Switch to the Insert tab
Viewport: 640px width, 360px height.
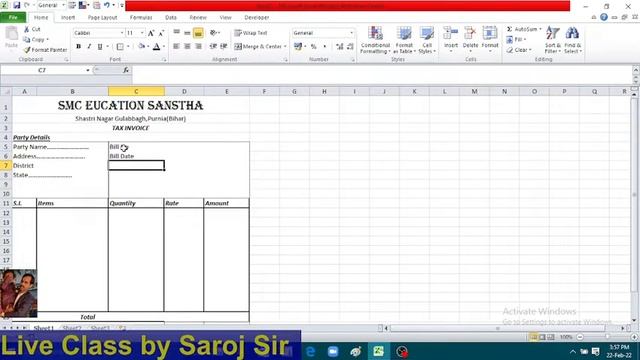tap(68, 18)
